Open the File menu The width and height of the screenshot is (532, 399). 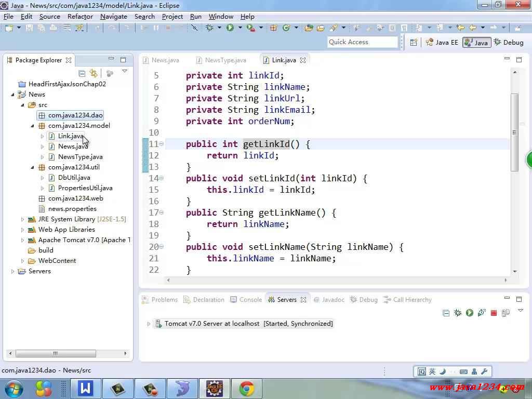coord(8,17)
